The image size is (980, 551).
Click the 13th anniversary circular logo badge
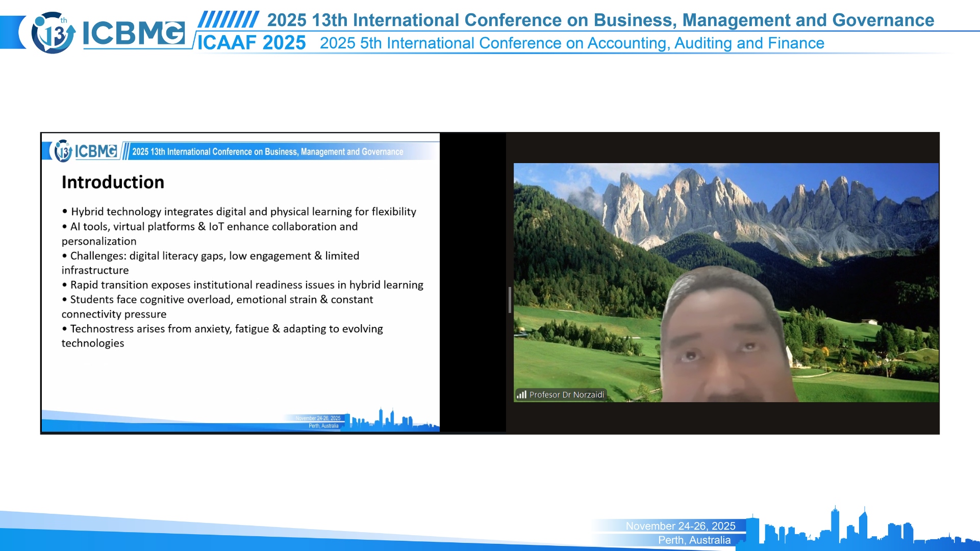click(x=53, y=33)
